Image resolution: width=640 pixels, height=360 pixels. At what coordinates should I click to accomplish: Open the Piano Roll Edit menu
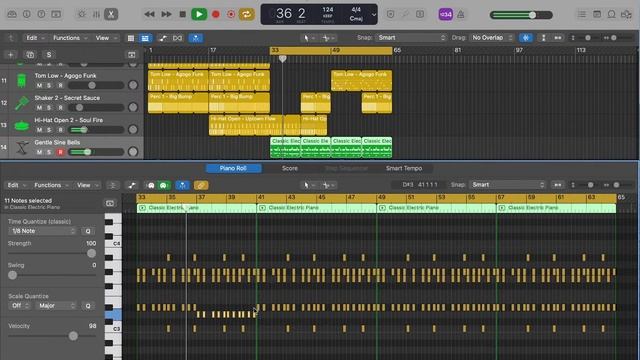pyautogui.click(x=17, y=185)
